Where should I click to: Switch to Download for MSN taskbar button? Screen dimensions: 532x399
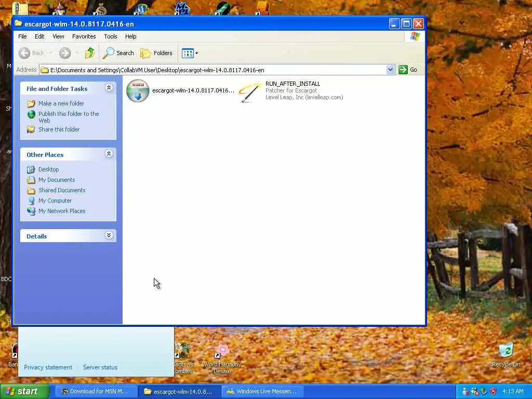[96, 391]
